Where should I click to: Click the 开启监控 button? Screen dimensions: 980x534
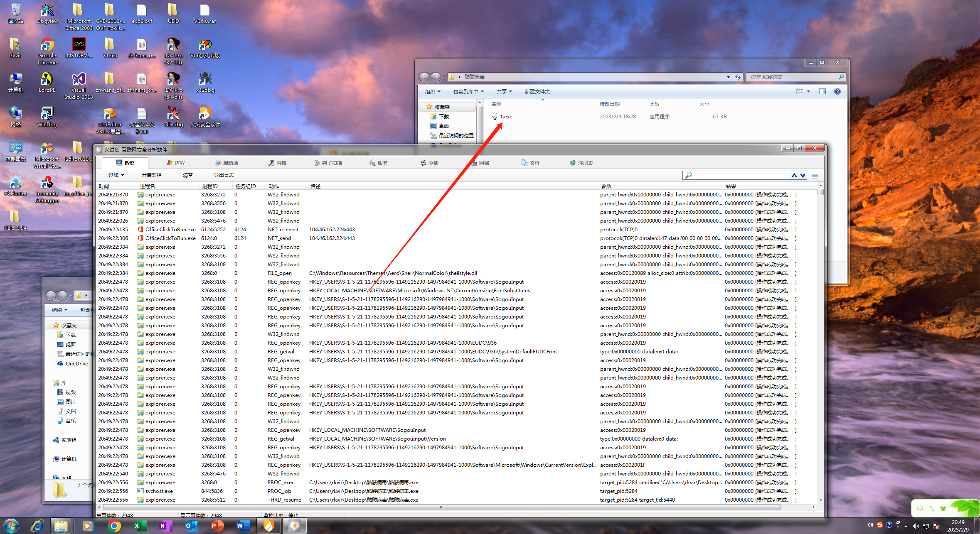[152, 175]
